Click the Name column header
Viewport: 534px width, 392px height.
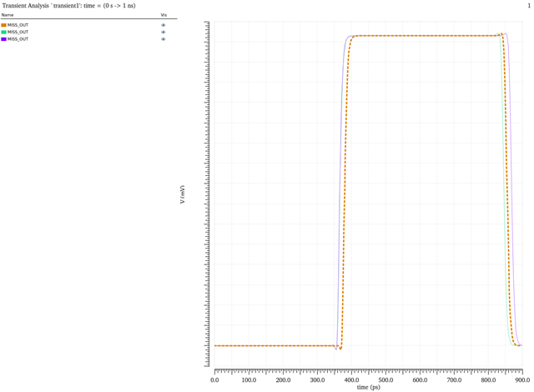(x=8, y=15)
